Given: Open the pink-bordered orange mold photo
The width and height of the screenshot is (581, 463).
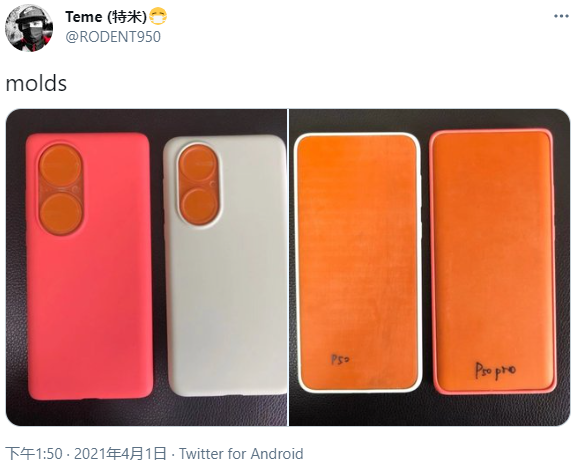Looking at the screenshot, I should (492, 262).
